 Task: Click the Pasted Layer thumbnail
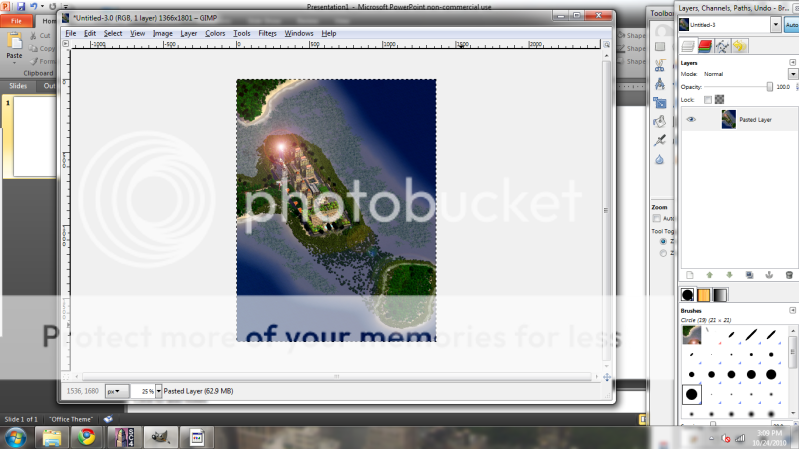pyautogui.click(x=729, y=119)
